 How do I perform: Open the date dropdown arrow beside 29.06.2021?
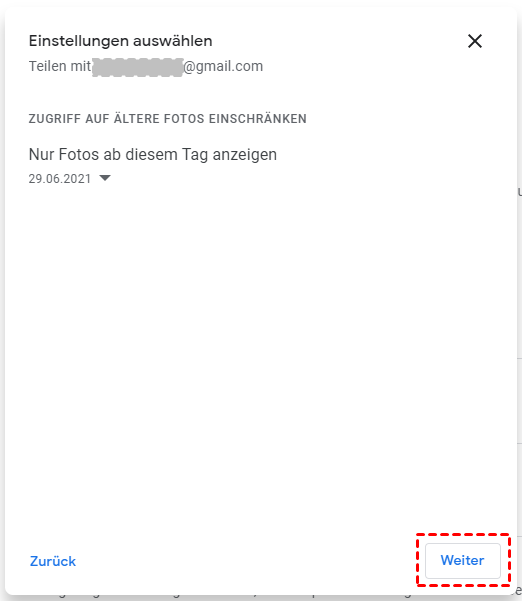[105, 178]
